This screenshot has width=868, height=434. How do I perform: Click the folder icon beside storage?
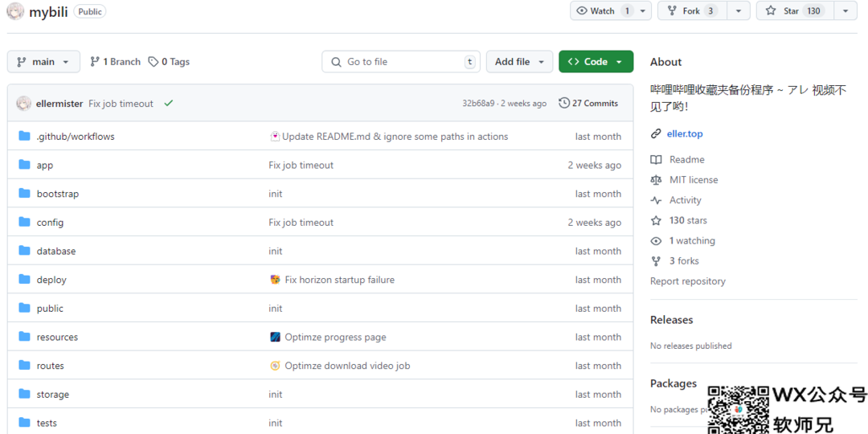[x=24, y=394]
